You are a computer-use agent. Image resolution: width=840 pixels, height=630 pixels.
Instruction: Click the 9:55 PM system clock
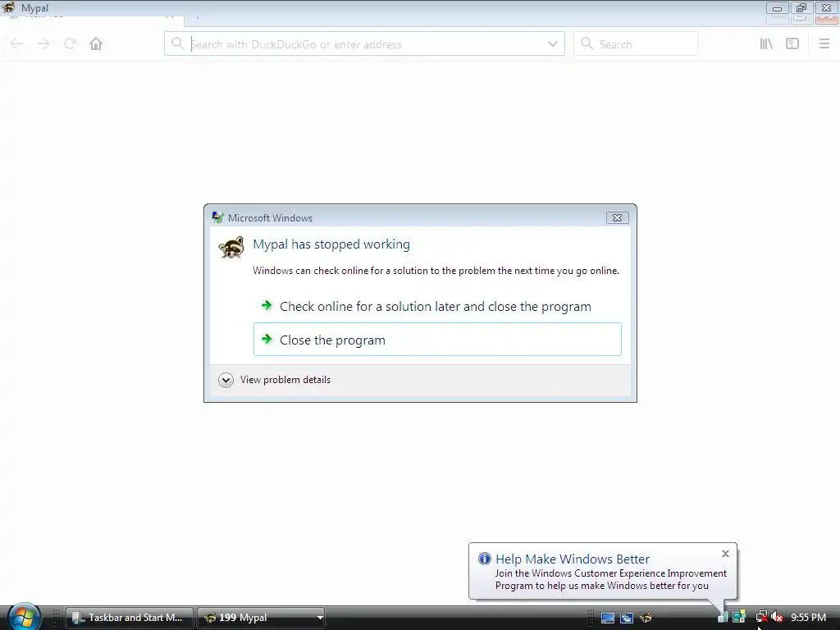[808, 617]
